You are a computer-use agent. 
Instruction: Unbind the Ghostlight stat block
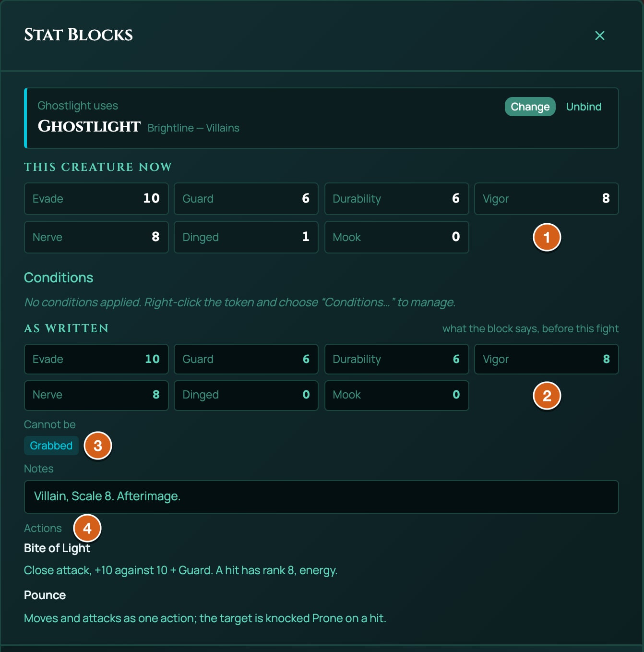pos(584,107)
